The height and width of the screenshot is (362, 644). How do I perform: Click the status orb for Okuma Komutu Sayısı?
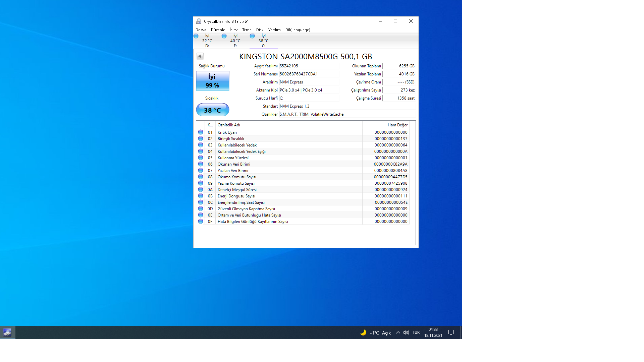pyautogui.click(x=201, y=177)
